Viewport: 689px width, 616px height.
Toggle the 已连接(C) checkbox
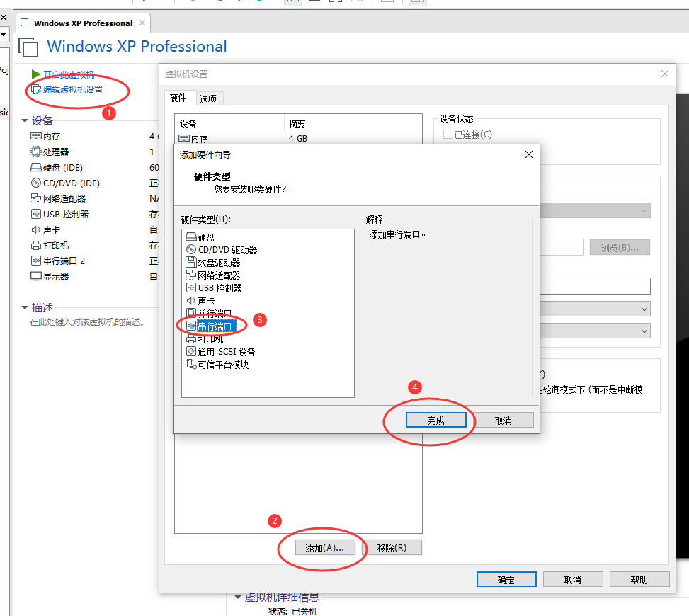[x=448, y=135]
